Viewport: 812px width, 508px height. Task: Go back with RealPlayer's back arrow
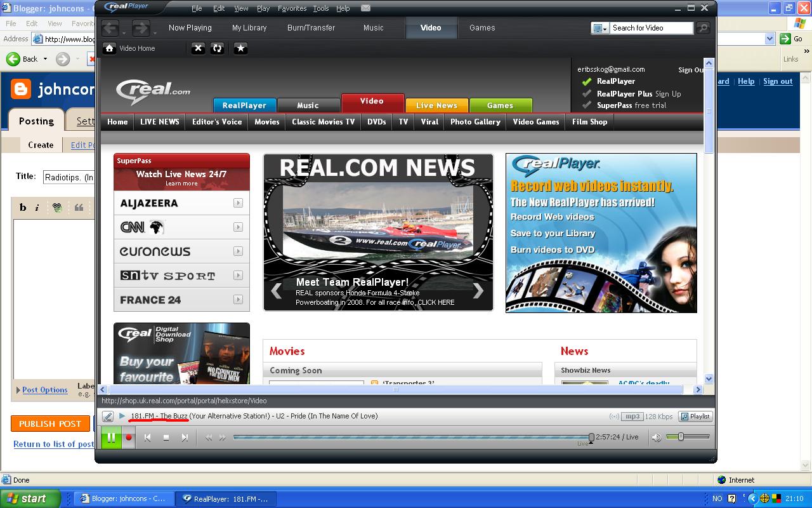tap(110, 28)
